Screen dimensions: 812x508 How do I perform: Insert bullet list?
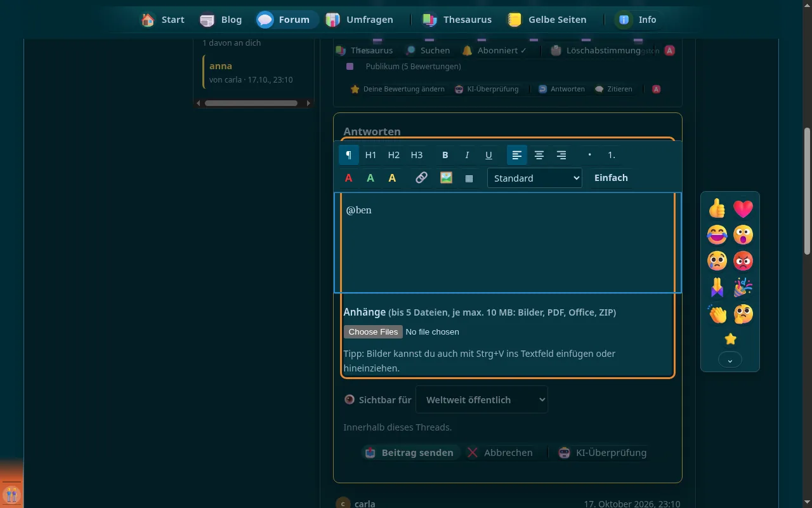[x=589, y=155]
